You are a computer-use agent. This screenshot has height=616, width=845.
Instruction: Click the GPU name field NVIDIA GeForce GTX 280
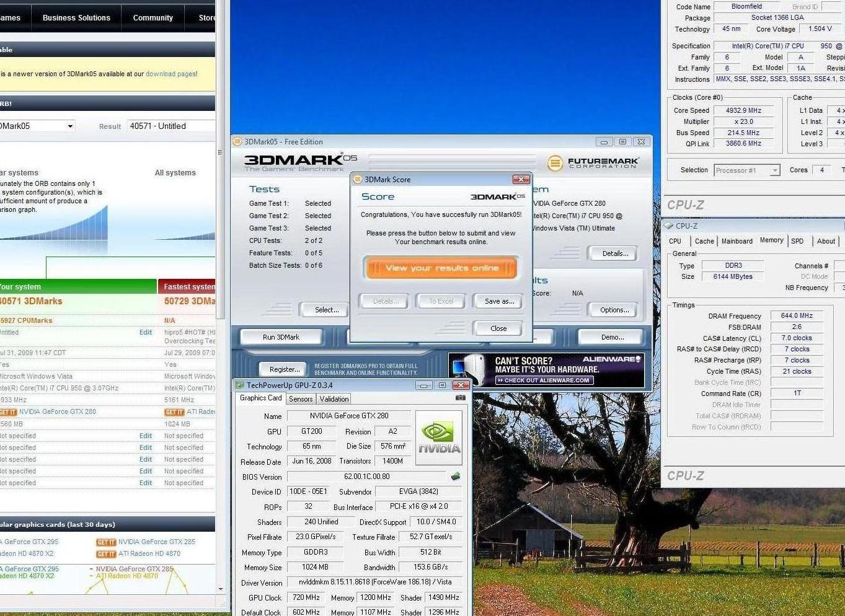click(x=349, y=416)
